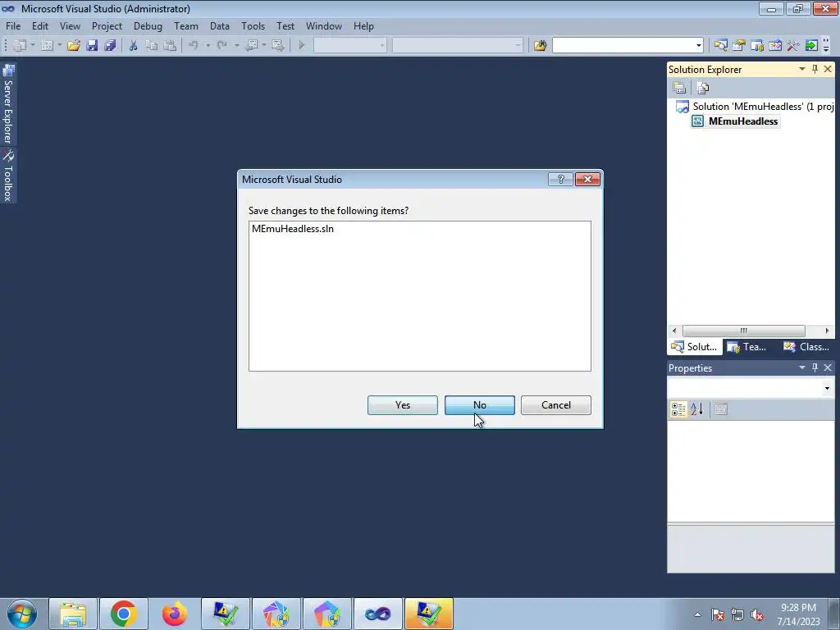Click the New Project toolbar icon
Image resolution: width=840 pixels, height=630 pixels.
[20, 46]
